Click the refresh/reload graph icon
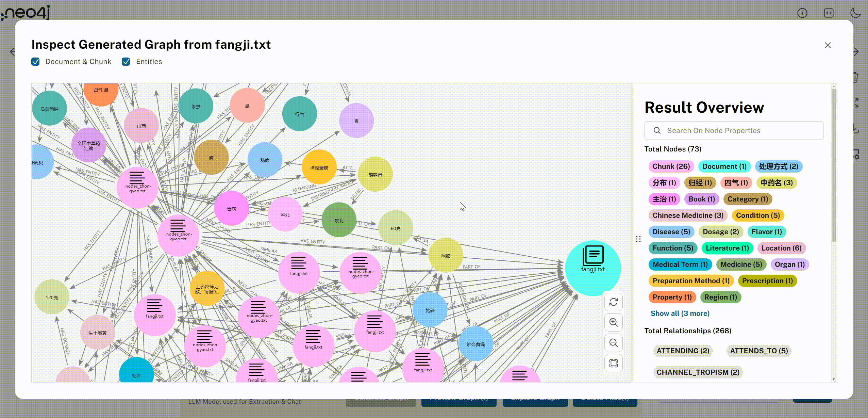 pyautogui.click(x=613, y=302)
